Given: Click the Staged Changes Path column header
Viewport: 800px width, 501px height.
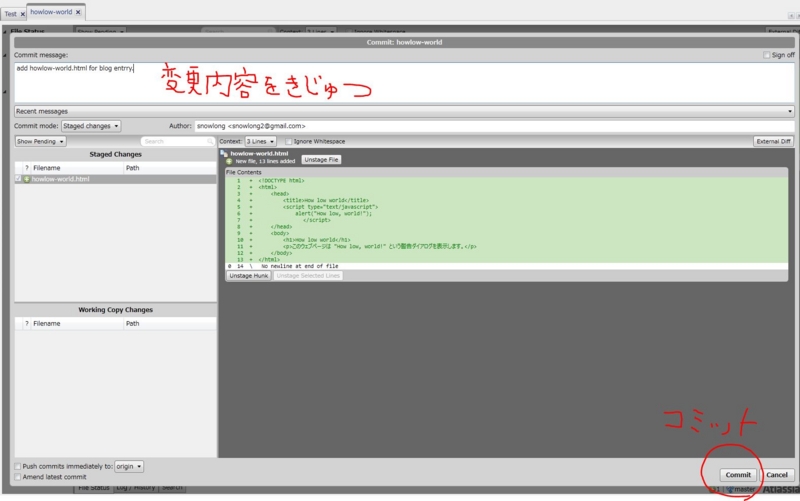Looking at the screenshot, I should [x=170, y=168].
